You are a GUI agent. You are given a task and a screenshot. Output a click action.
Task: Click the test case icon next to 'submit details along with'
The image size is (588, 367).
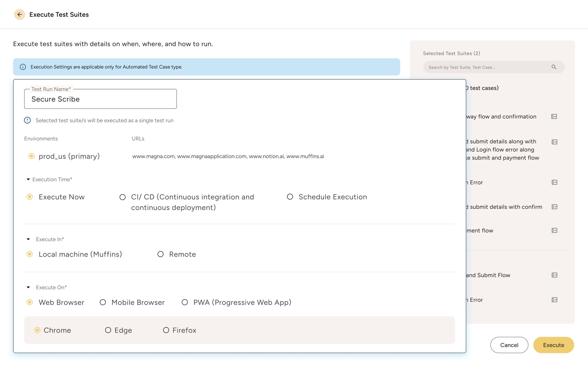555,141
